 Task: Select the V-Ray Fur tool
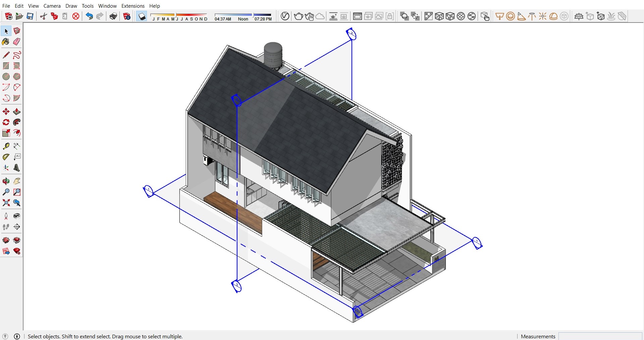[x=611, y=16]
